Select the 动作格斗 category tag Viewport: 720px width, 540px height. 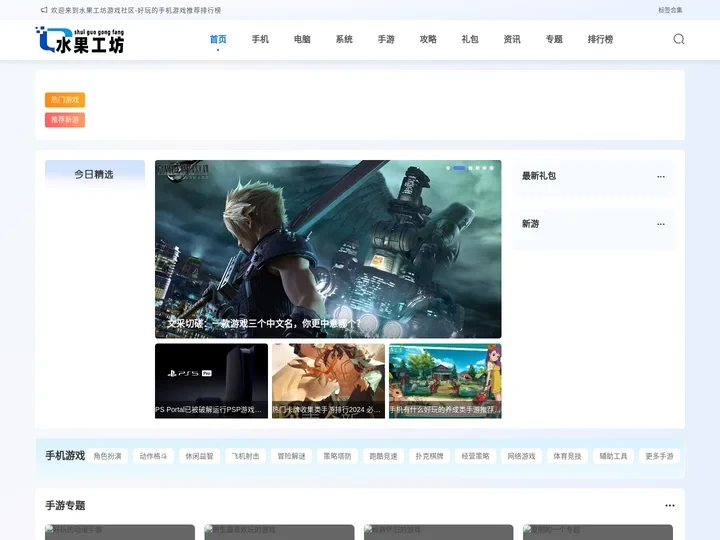click(x=153, y=456)
